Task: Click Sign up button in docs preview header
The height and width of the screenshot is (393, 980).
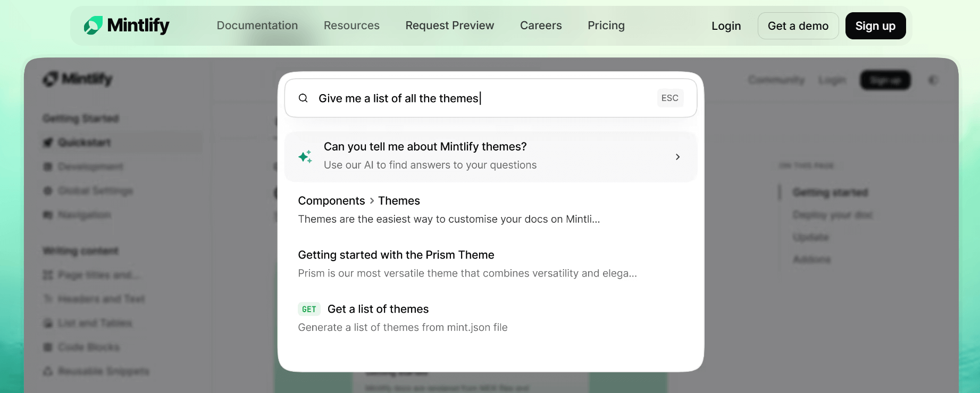Action: tap(885, 80)
